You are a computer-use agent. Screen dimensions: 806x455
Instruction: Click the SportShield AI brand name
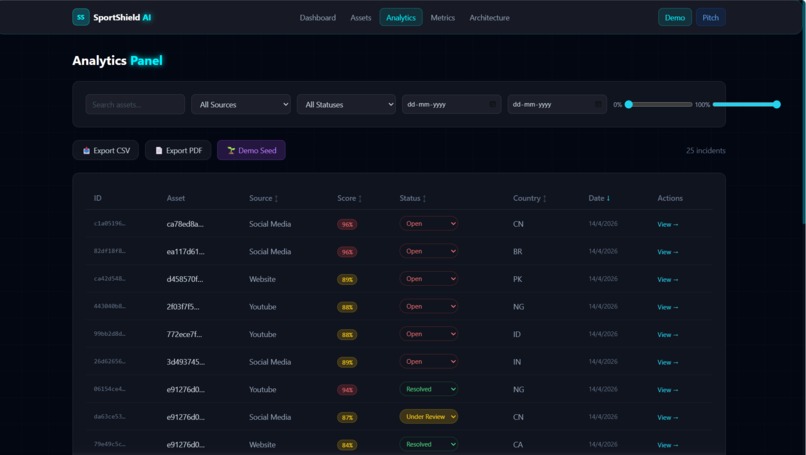coord(122,17)
